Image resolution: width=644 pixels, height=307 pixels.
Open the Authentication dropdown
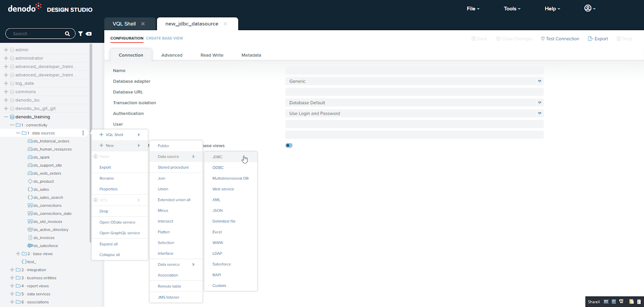click(415, 113)
